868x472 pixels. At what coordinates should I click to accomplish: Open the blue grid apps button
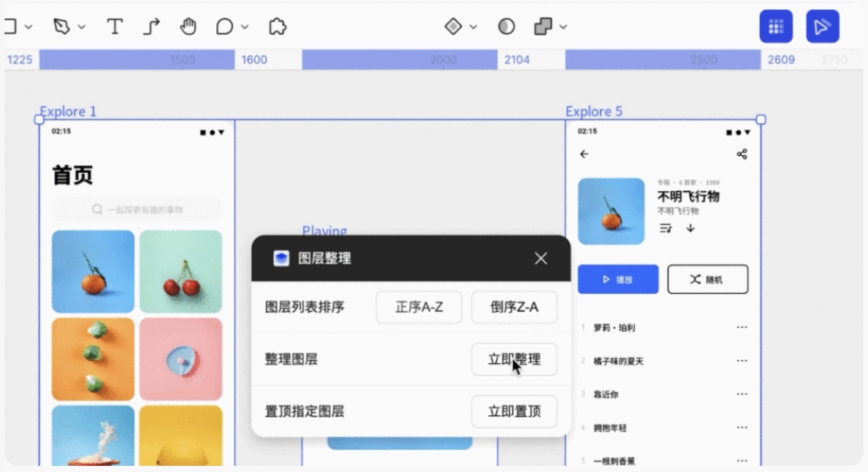776,27
